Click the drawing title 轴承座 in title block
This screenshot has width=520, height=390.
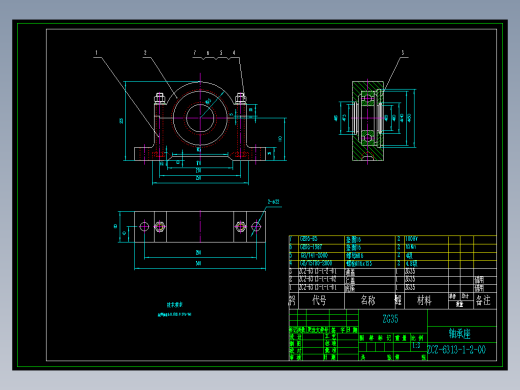(x=459, y=333)
